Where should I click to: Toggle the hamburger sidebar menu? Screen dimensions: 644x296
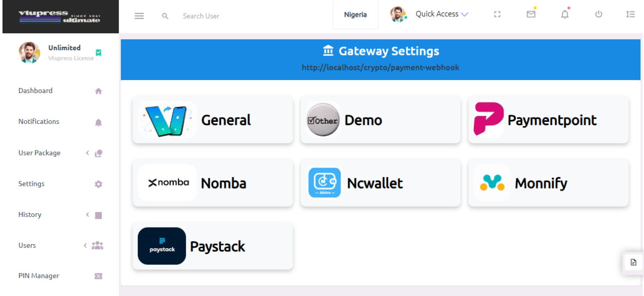point(139,16)
